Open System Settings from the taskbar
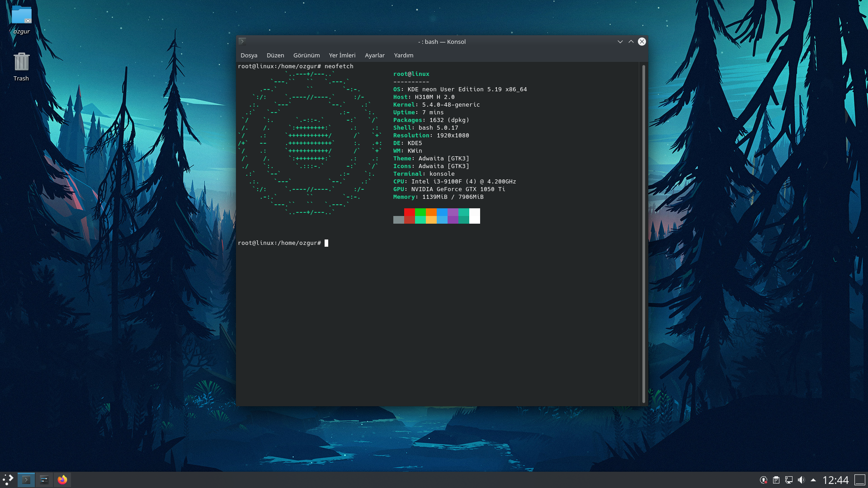 click(44, 479)
